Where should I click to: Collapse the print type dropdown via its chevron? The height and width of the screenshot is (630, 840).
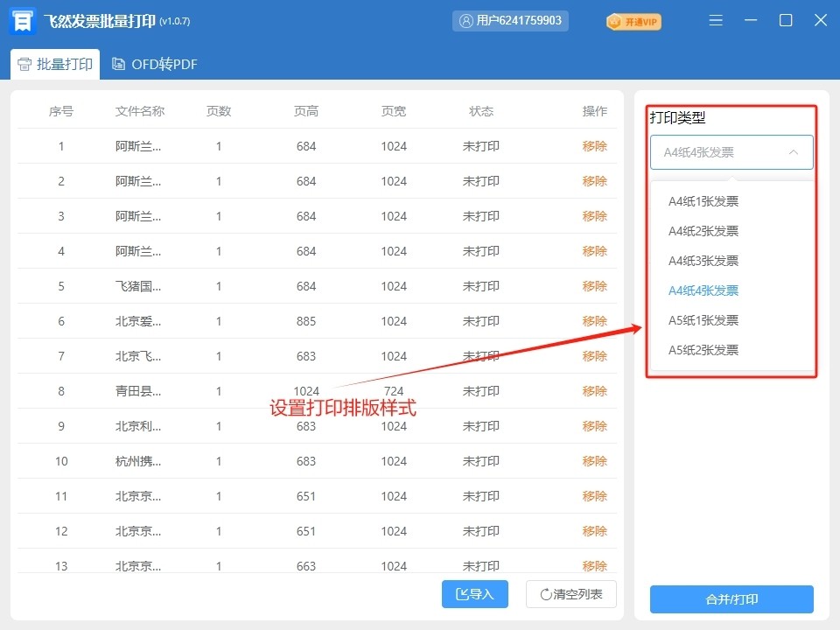pyautogui.click(x=794, y=151)
